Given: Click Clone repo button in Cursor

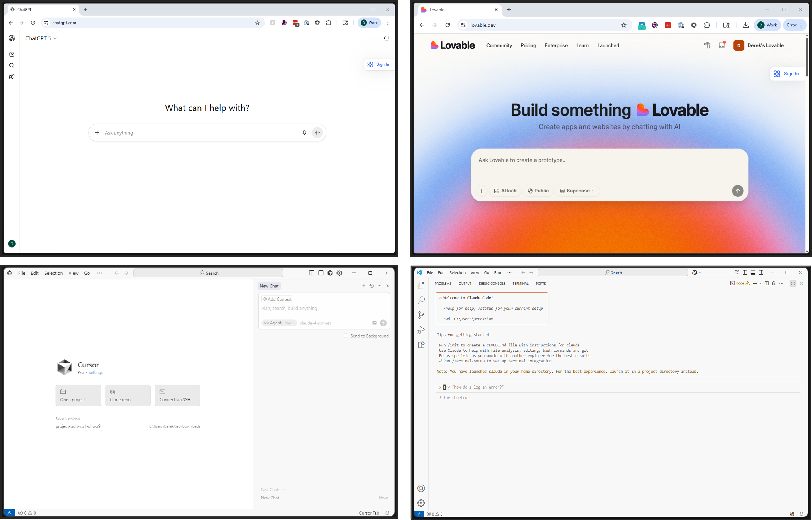Looking at the screenshot, I should pos(128,396).
